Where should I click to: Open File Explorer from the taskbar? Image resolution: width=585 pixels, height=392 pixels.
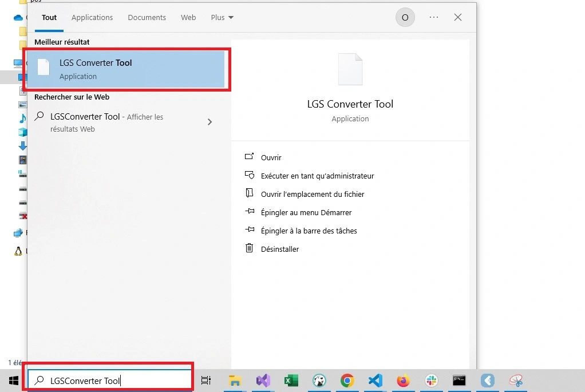(235, 381)
